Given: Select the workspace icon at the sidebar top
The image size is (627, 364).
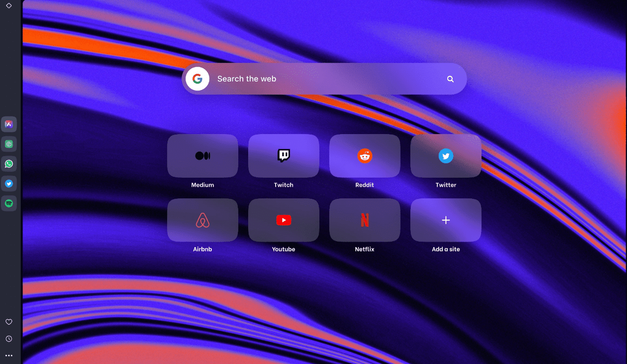Looking at the screenshot, I should [x=9, y=5].
